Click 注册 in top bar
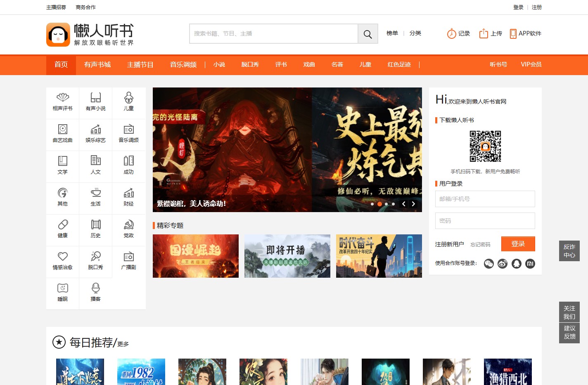 click(x=537, y=7)
